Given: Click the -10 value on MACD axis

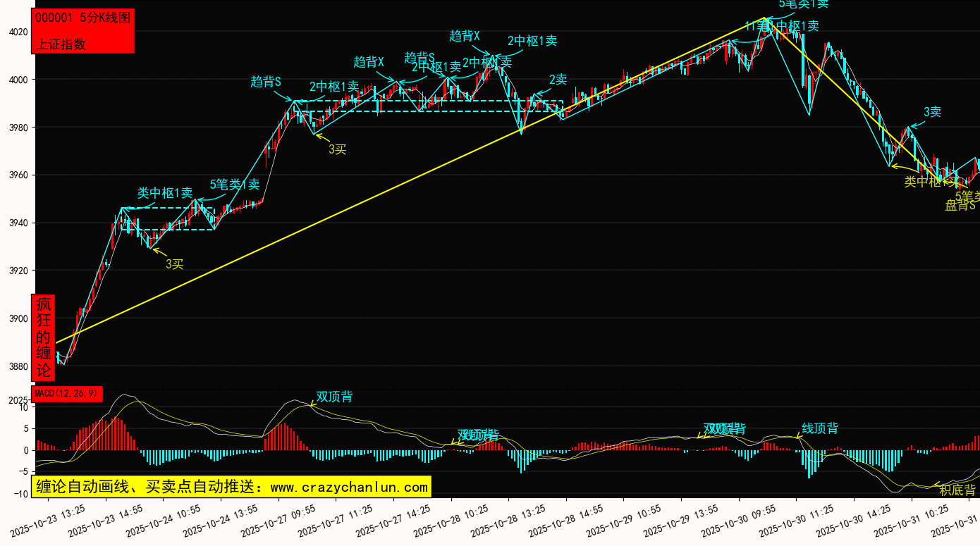Looking at the screenshot, I should coord(23,494).
